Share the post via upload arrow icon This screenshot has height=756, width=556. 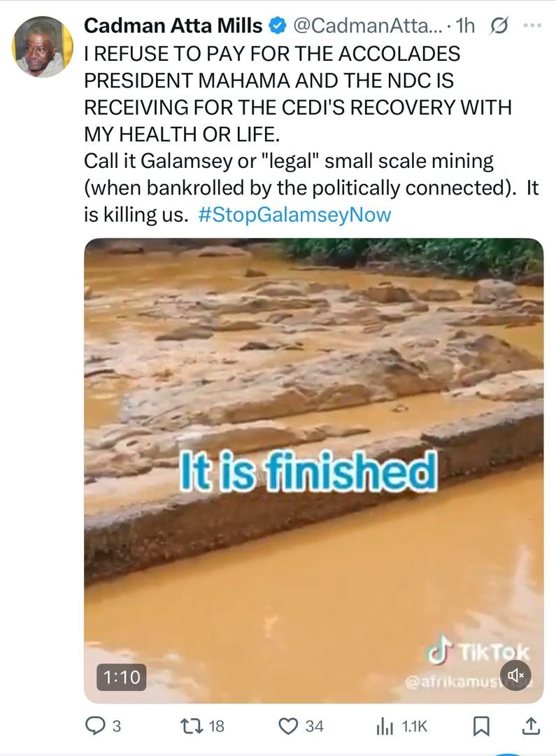pos(530,726)
